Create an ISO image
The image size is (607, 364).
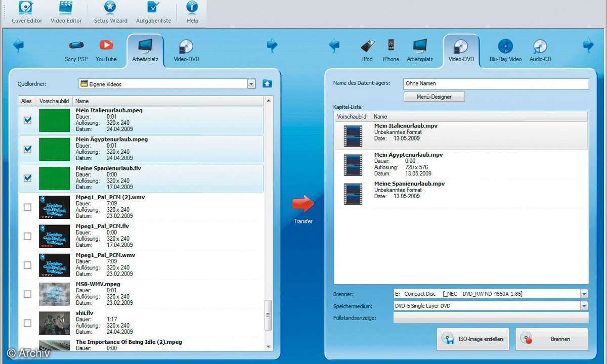click(473, 339)
